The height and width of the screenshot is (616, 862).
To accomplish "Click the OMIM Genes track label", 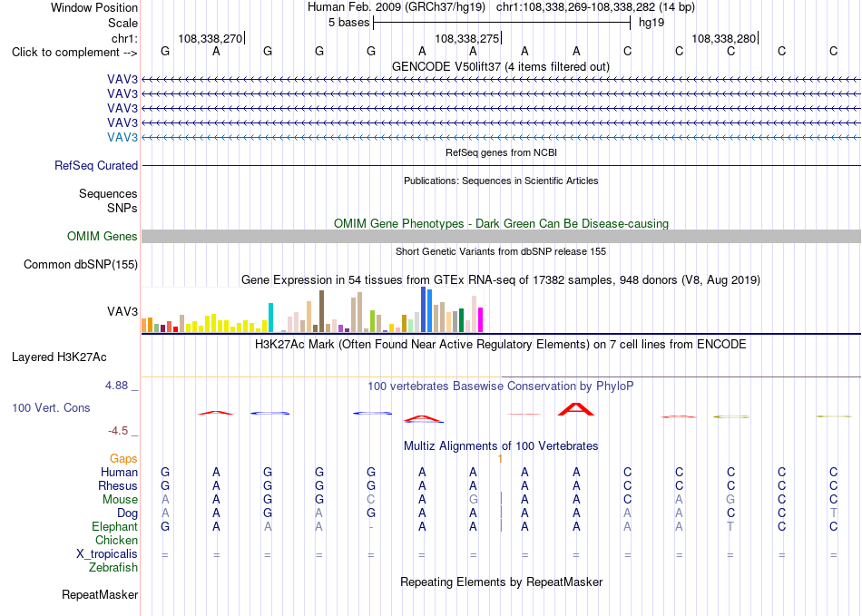I will [103, 236].
